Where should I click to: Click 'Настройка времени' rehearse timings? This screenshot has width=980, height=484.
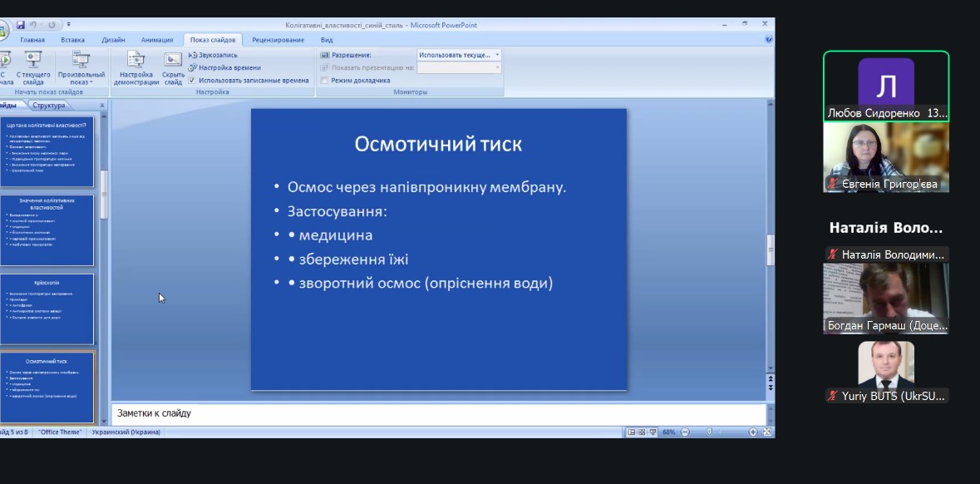[x=224, y=67]
